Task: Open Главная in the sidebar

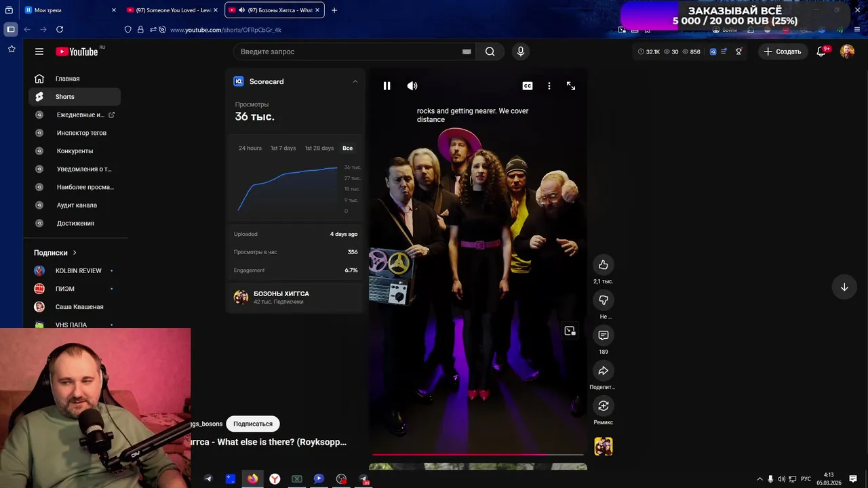Action: (x=75, y=79)
